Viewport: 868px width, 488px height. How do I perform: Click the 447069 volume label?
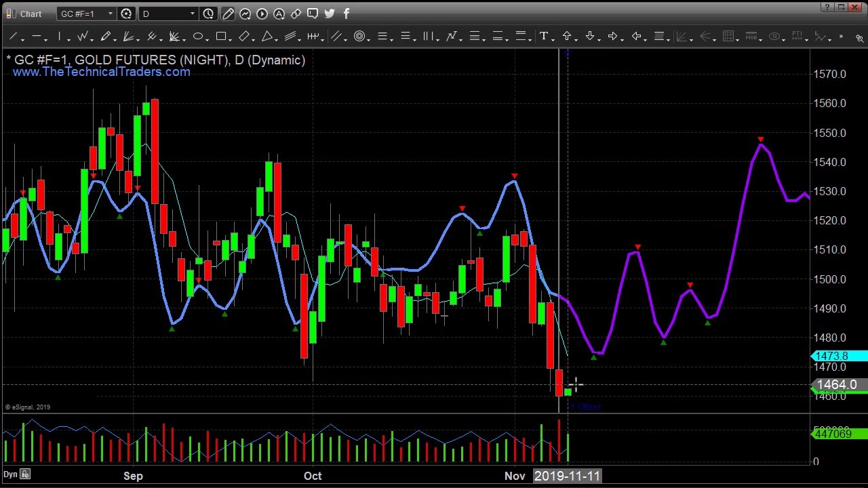[x=840, y=434]
